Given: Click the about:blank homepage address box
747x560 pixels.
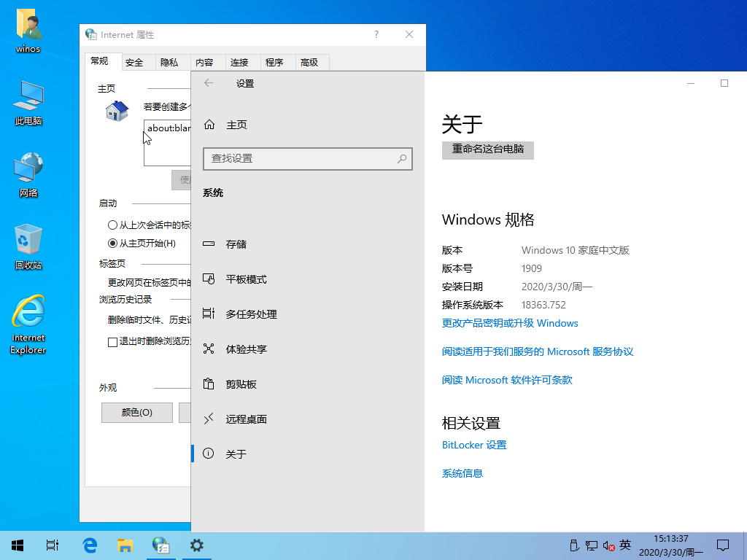Looking at the screenshot, I should 168,142.
